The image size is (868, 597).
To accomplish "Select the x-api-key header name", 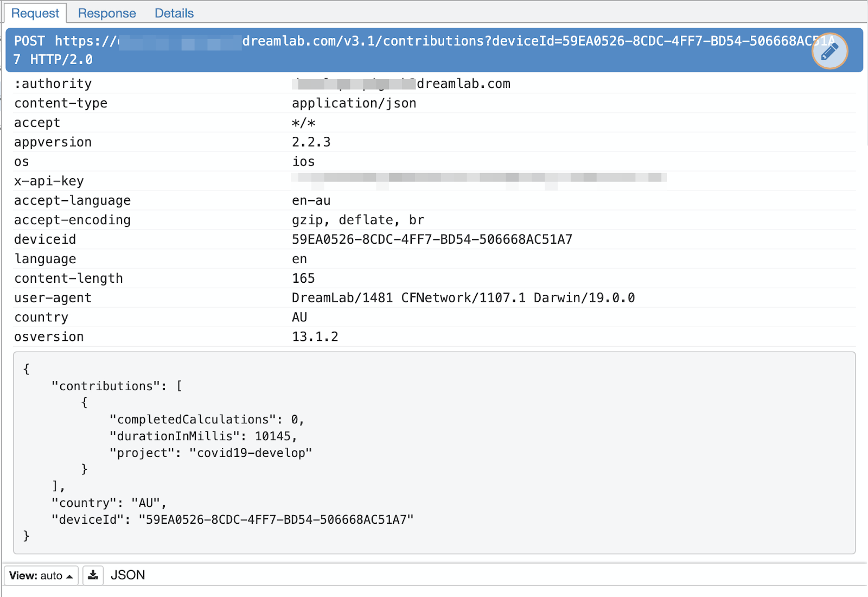I will click(49, 181).
